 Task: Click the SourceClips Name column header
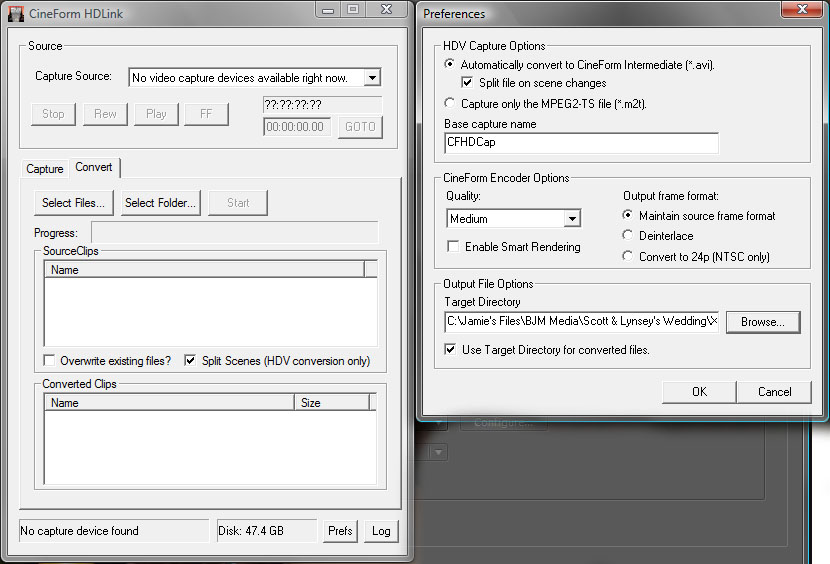click(204, 270)
